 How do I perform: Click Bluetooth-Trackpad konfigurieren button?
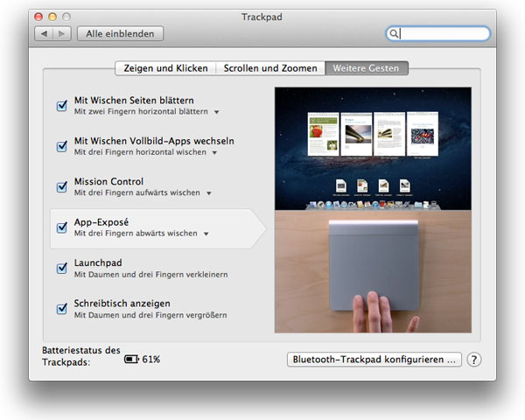(x=374, y=360)
